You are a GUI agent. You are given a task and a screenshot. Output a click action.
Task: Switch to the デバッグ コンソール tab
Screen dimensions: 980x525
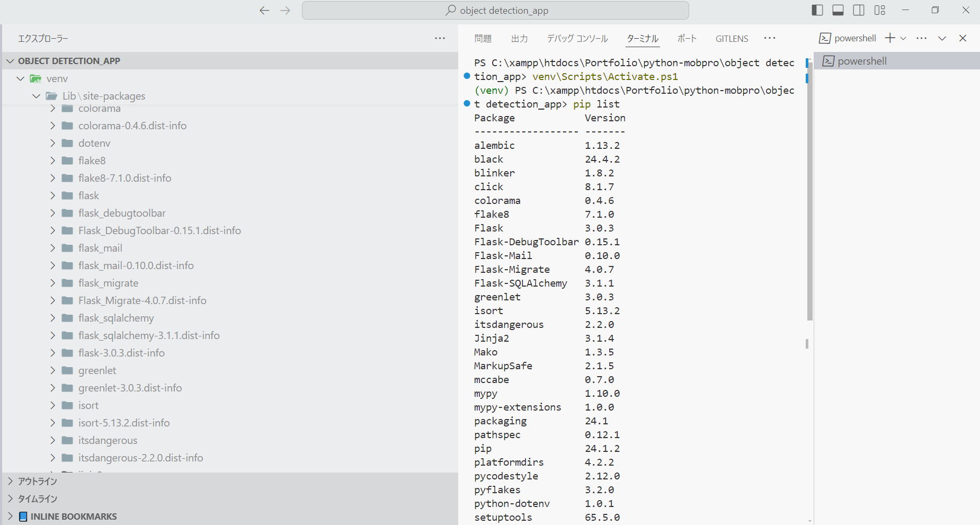tap(577, 38)
